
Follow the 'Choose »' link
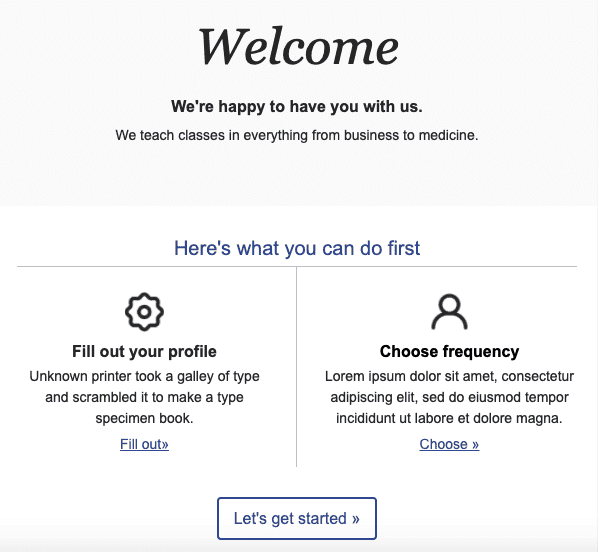click(x=449, y=444)
